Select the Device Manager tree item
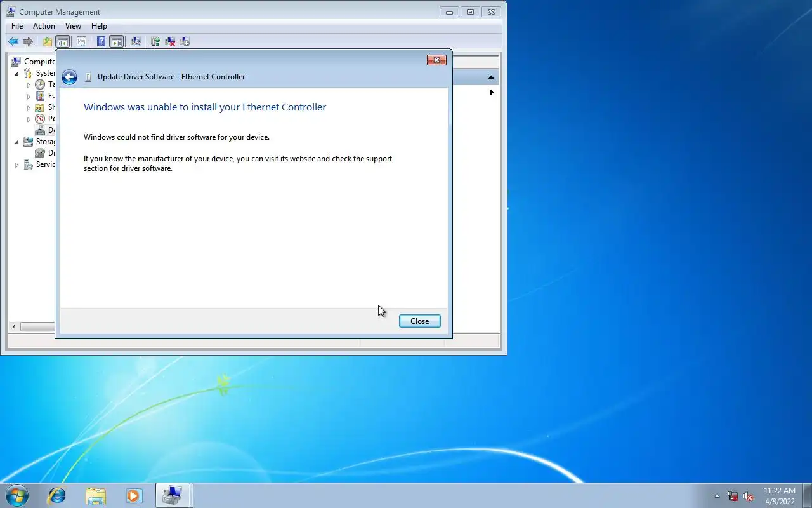This screenshot has height=508, width=812. (45, 130)
